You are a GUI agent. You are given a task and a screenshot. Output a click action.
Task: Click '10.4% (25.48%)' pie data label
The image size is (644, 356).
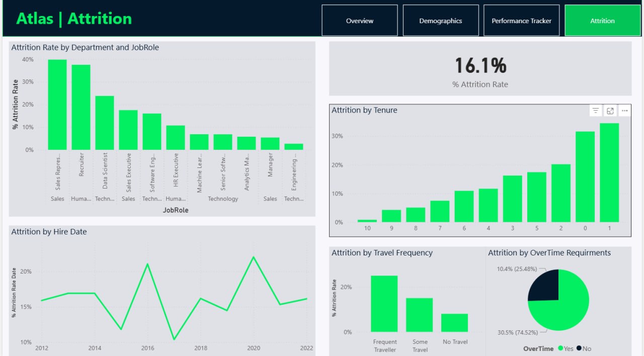pos(517,269)
